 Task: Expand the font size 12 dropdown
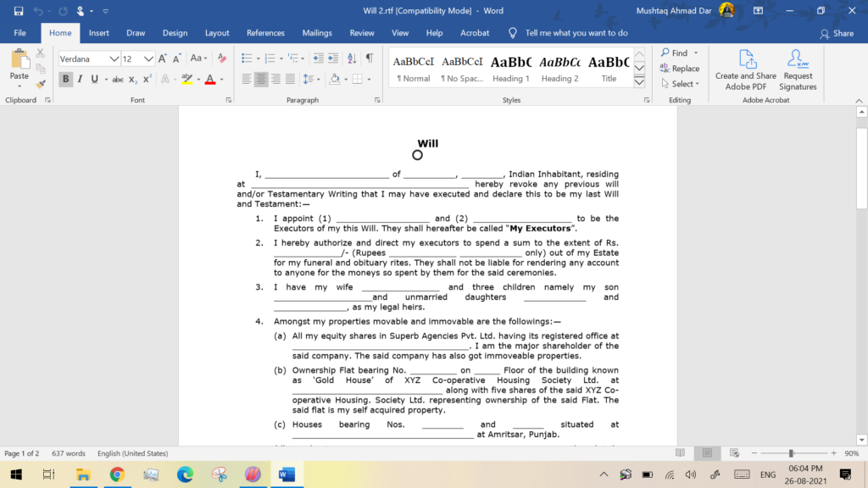[x=148, y=59]
